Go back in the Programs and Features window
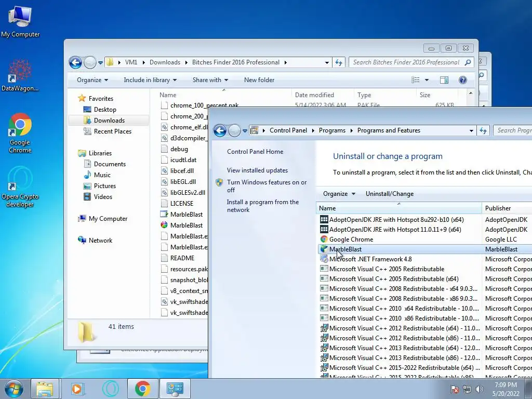This screenshot has width=532, height=399. [x=220, y=130]
